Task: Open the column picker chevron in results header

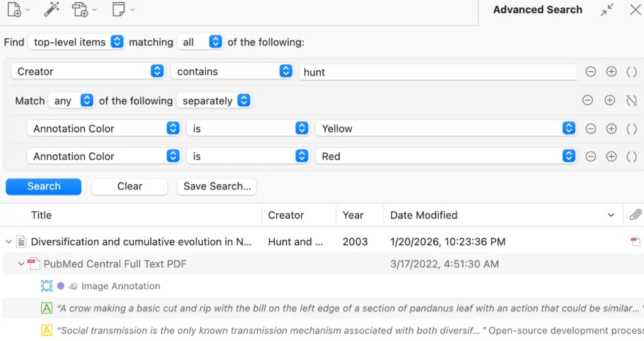Action: 611,215
